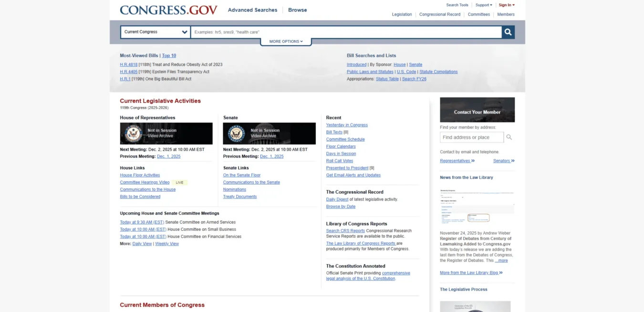Go to Congressional Record in top navigation

pyautogui.click(x=440, y=14)
